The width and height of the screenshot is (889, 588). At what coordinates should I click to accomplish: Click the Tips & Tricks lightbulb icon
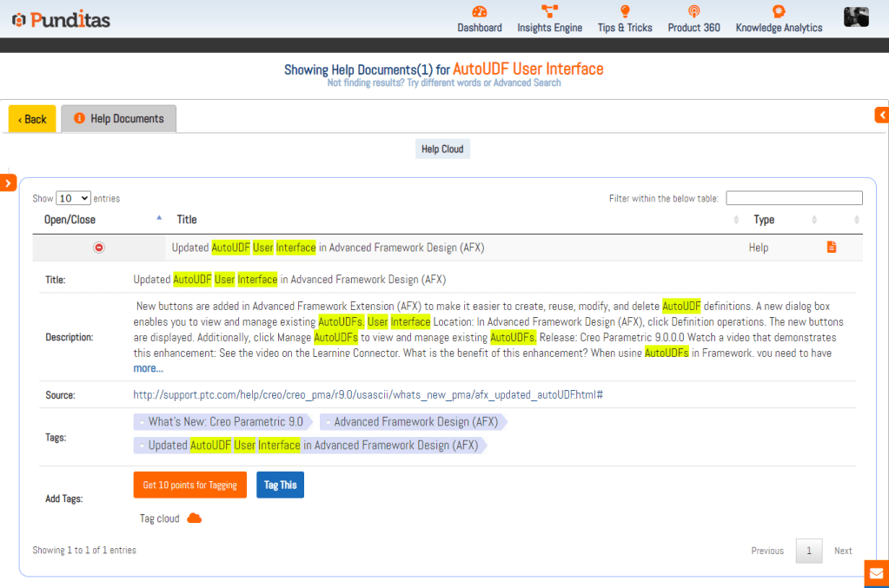pos(624,11)
